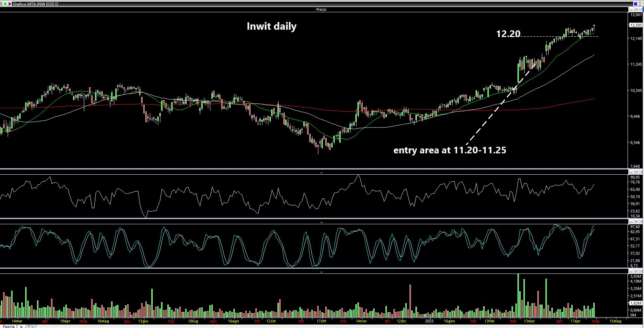Select the 12.20 level annotation label
Viewport: 644px width, 328px height.
[x=508, y=34]
